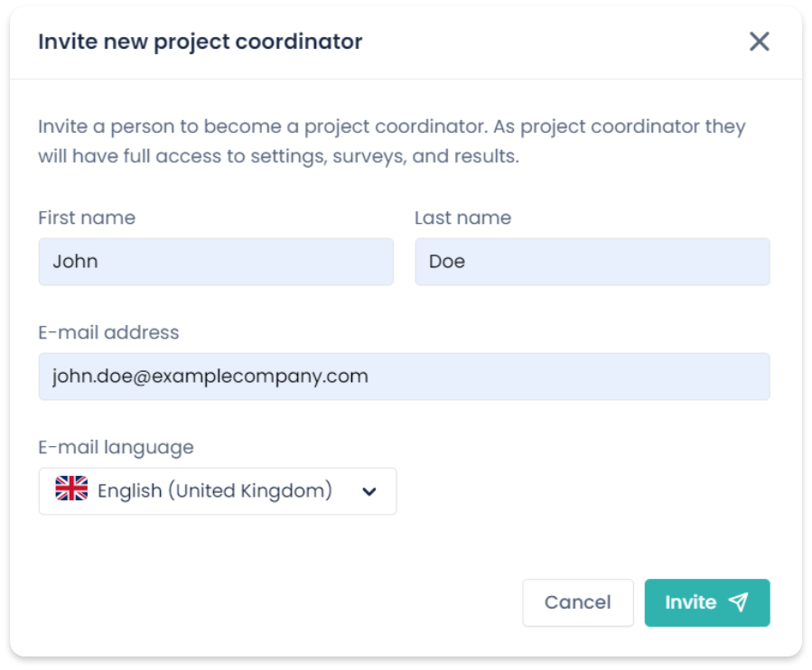The height and width of the screenshot is (670, 812).
Task: Select the English (United Kingdom) text
Action: click(215, 490)
